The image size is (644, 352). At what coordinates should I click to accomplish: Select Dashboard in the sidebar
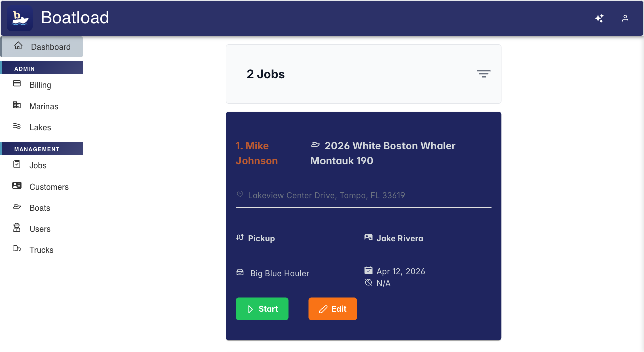click(51, 46)
